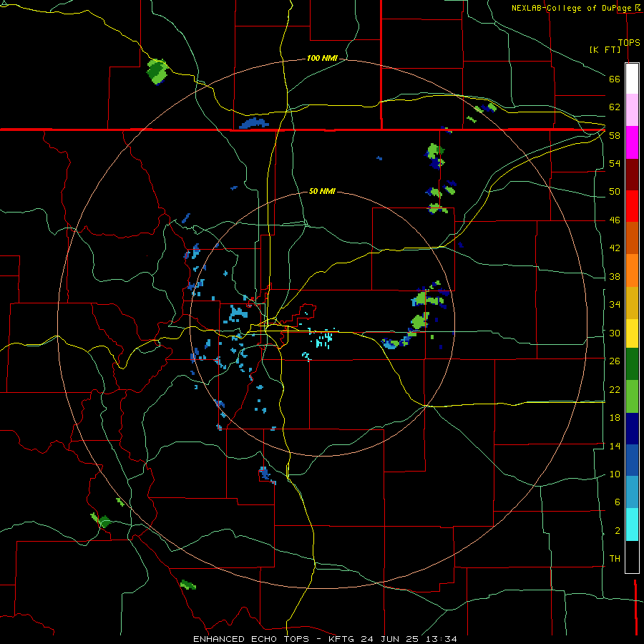Click legend value 54
644x644 pixels.
(615, 163)
